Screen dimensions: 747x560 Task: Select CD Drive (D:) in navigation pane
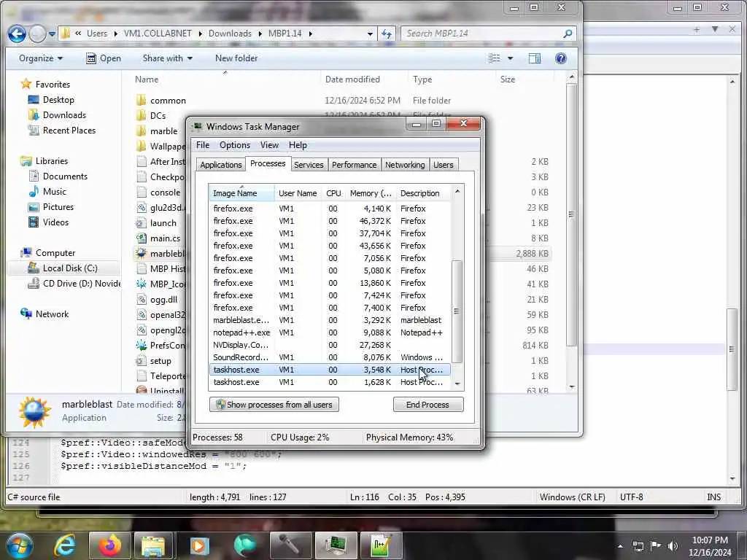[x=81, y=284]
